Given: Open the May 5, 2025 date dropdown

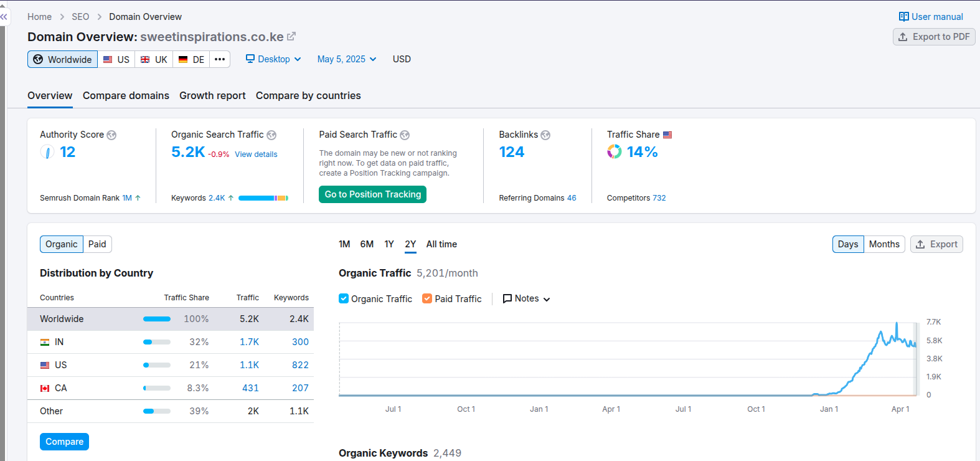Looking at the screenshot, I should 347,59.
